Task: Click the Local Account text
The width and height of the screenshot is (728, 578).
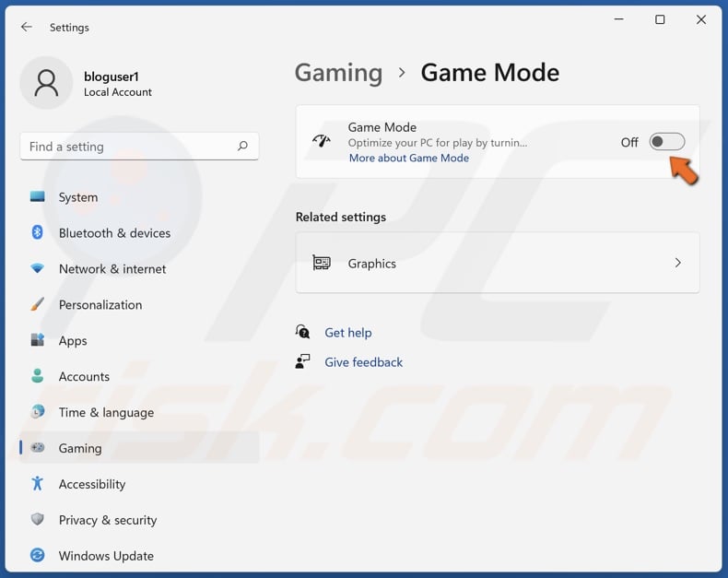Action: [x=117, y=92]
